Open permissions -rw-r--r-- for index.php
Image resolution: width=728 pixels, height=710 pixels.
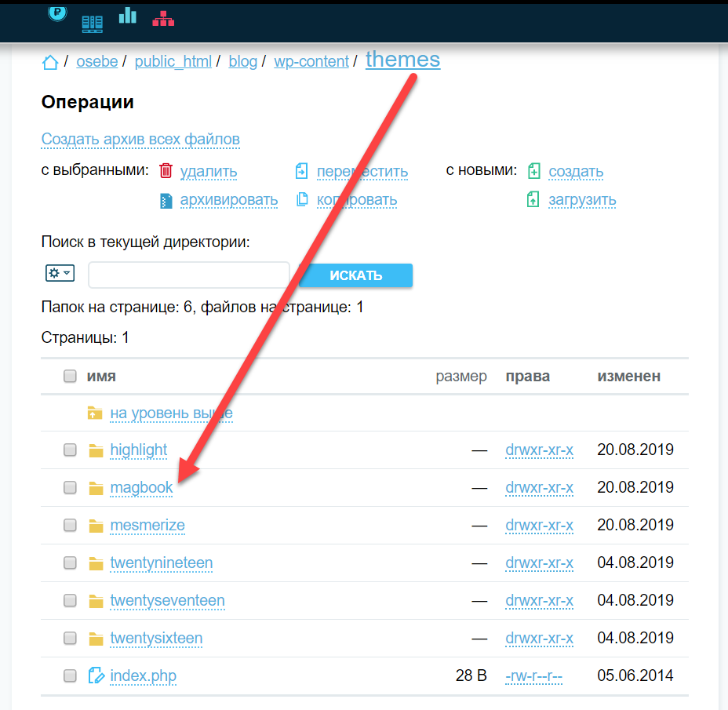534,675
